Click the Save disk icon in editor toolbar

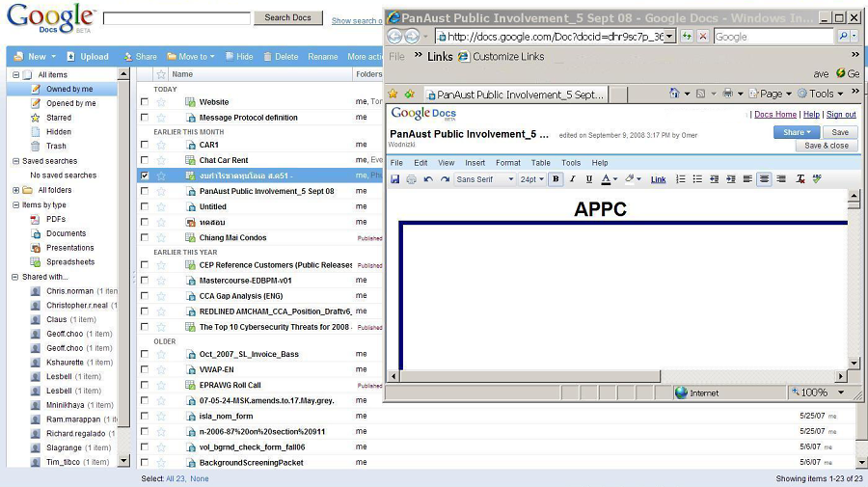pos(394,179)
